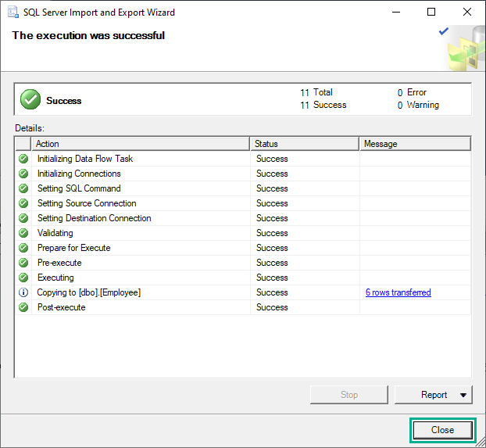Image resolution: width=486 pixels, height=448 pixels.
Task: Sort by the Action column header
Action: click(141, 144)
